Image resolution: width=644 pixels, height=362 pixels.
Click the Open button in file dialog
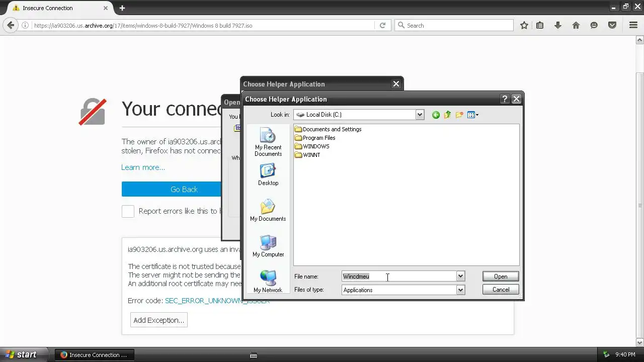pos(501,277)
